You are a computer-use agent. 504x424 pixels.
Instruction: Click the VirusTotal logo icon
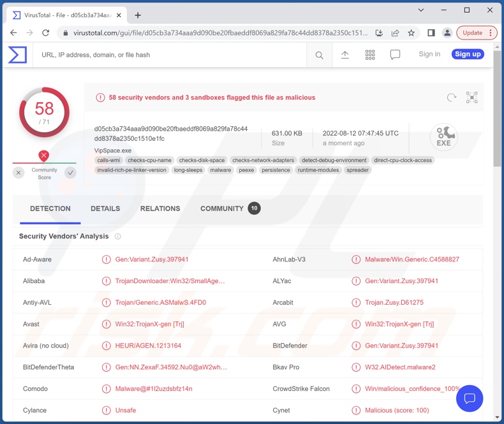(17, 55)
